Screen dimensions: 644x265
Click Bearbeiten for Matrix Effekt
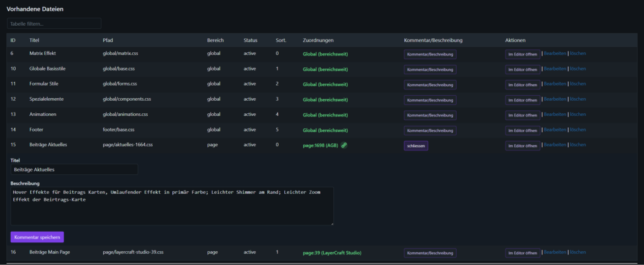click(x=555, y=54)
